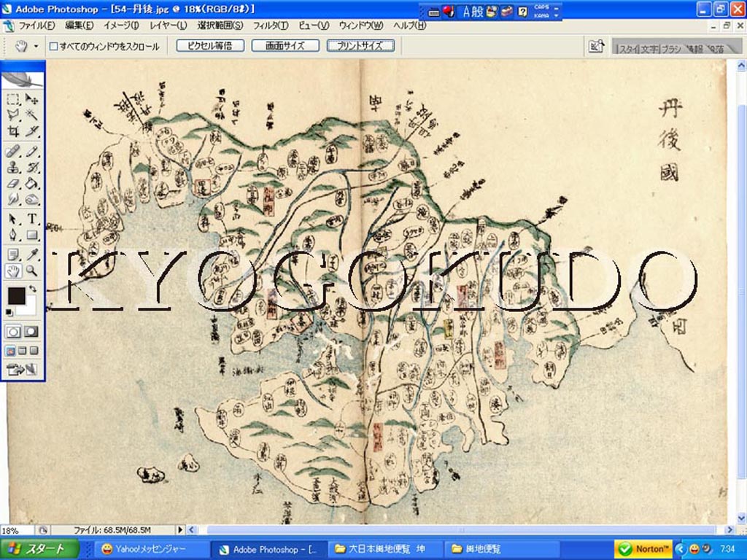This screenshot has width=747, height=560.
Task: Expand the status bar info arrow menu
Action: (180, 529)
